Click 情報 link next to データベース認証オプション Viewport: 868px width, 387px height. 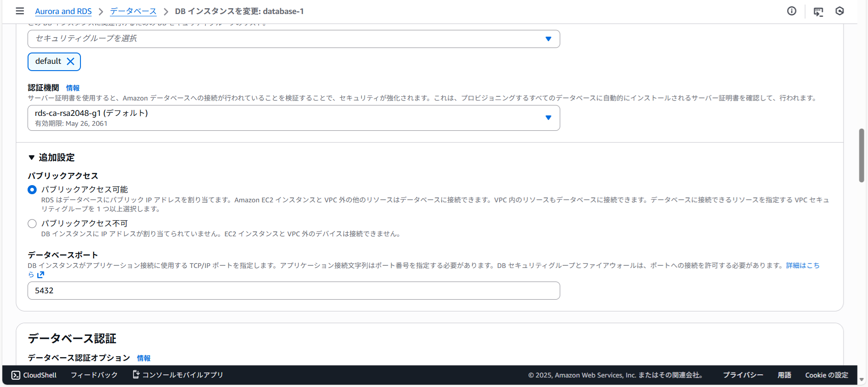[144, 358]
